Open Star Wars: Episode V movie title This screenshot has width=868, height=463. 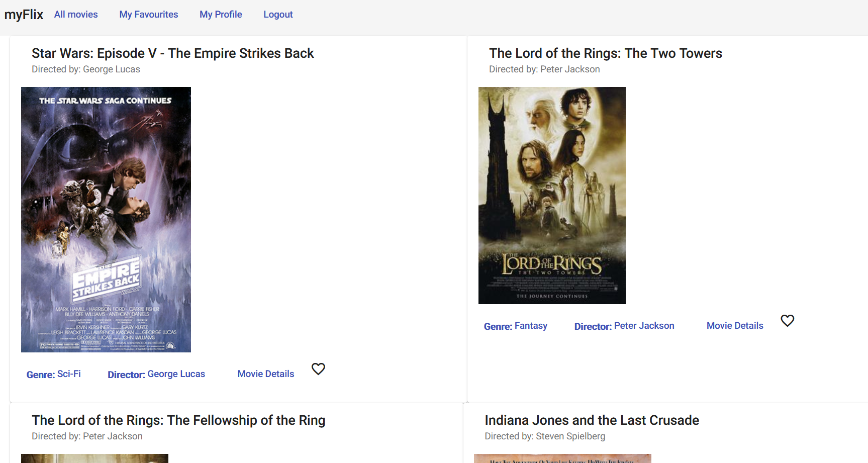pyautogui.click(x=172, y=53)
